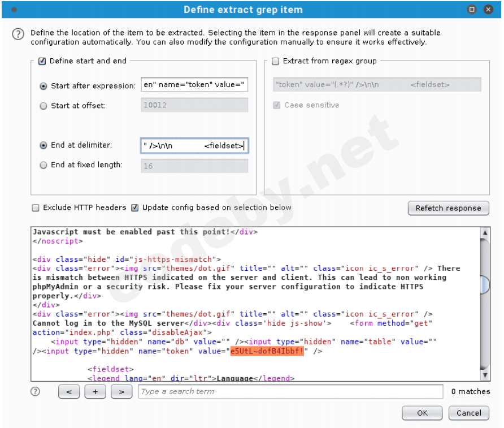Select Start after expression radio button

click(x=43, y=86)
